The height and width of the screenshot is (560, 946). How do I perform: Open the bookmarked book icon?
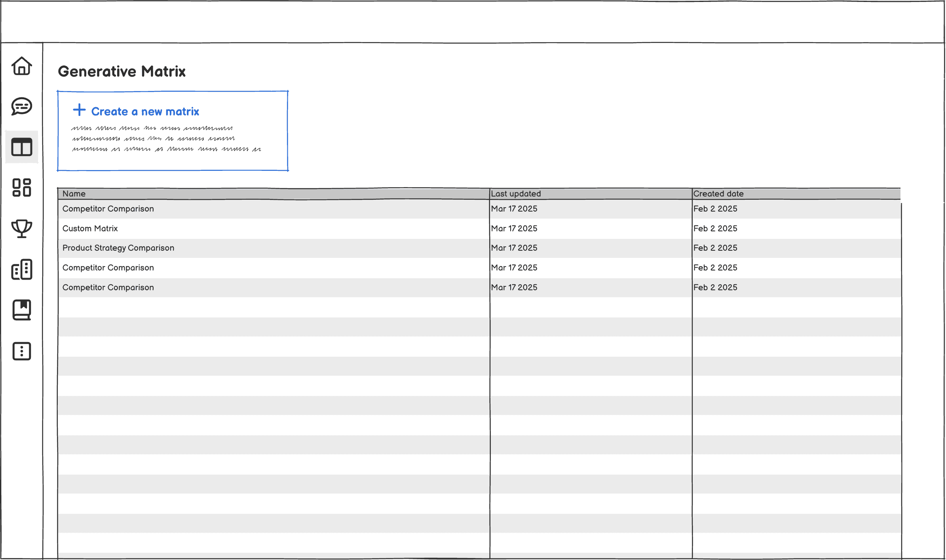tap(22, 310)
